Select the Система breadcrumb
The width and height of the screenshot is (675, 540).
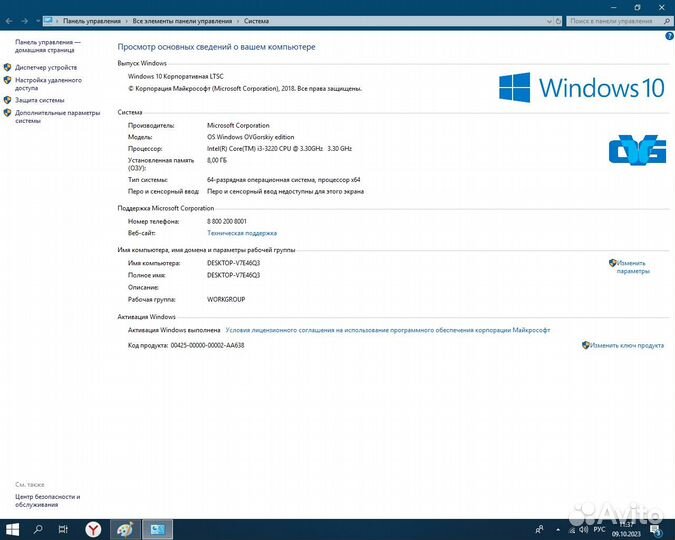256,21
